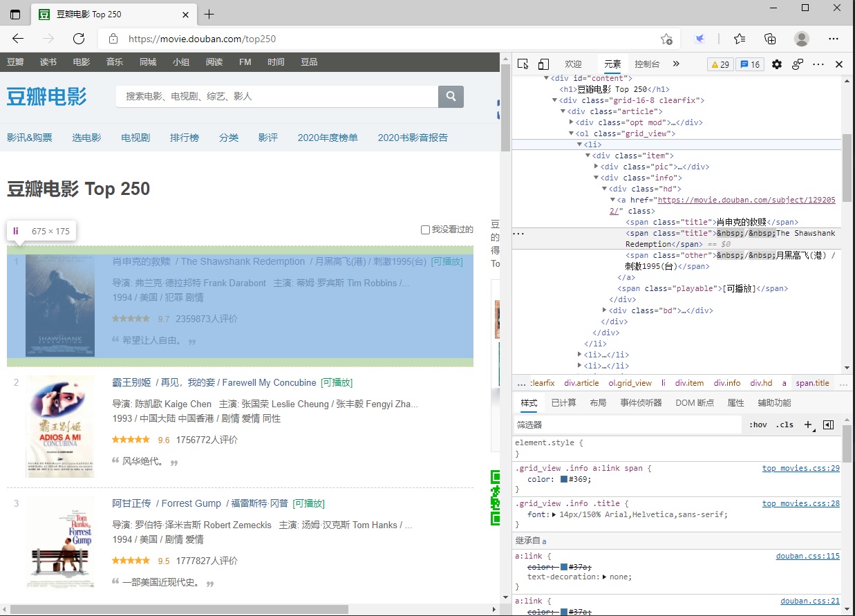The image size is (855, 616).
Task: Collapse the div class="item" node
Action: coord(588,156)
